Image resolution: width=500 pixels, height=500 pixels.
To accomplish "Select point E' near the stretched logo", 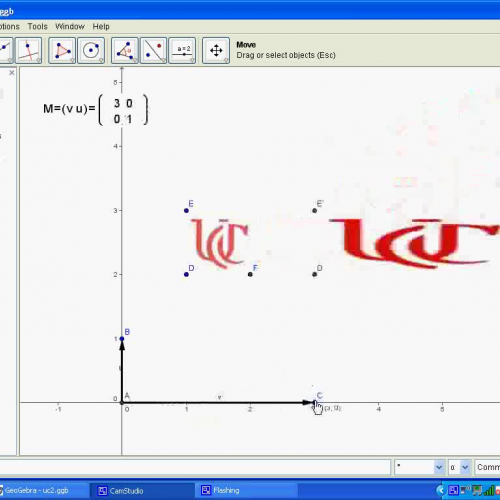I will 314,210.
